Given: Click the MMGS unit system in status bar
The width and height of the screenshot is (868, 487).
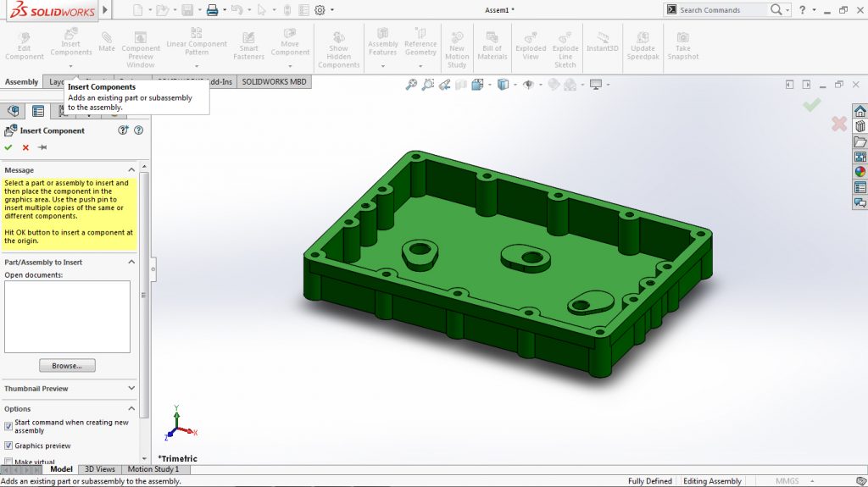Looking at the screenshot, I should point(787,481).
